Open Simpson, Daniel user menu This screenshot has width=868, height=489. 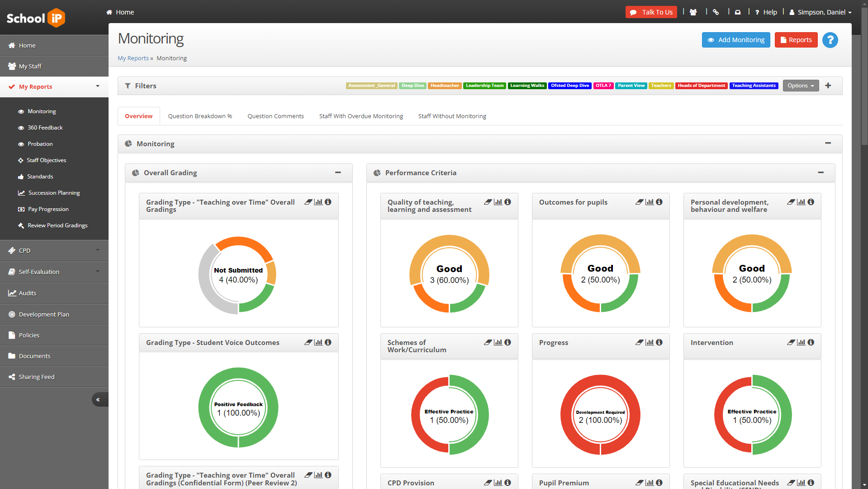point(821,12)
